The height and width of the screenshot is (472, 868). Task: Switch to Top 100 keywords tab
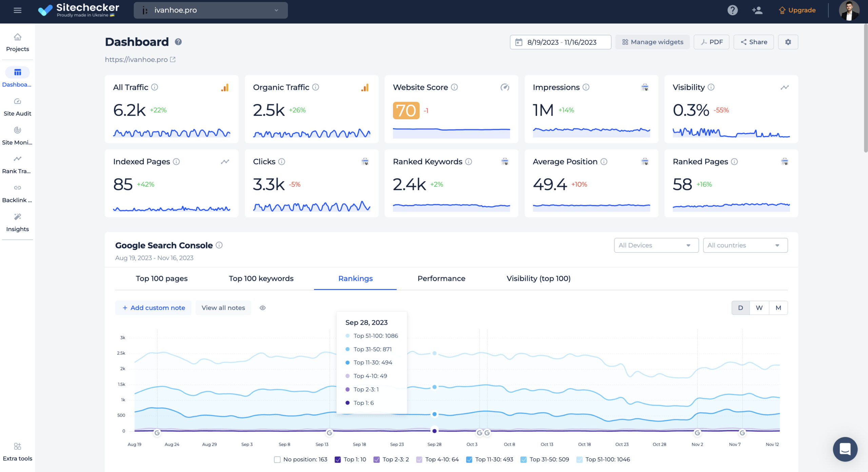(261, 279)
